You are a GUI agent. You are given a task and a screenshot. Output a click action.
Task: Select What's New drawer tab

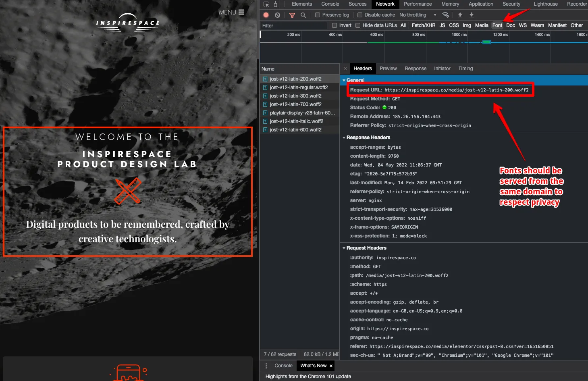tap(313, 366)
